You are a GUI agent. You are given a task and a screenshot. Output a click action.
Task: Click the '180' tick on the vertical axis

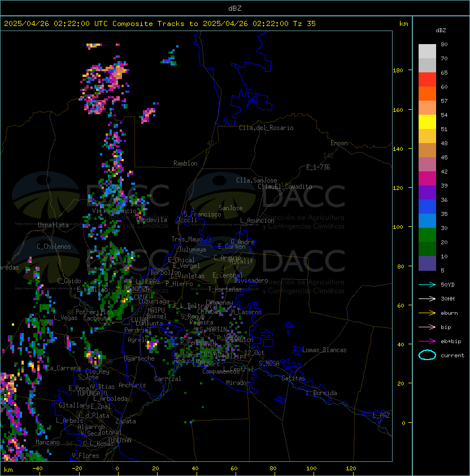[398, 70]
